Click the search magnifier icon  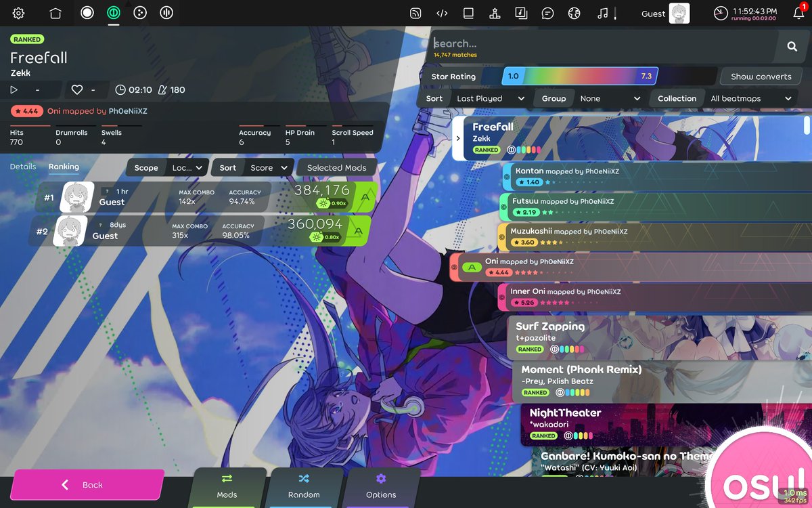tap(792, 47)
